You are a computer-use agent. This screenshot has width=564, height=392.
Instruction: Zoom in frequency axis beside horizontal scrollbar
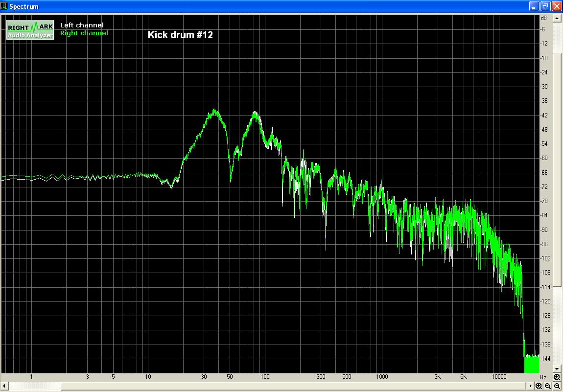(x=539, y=386)
